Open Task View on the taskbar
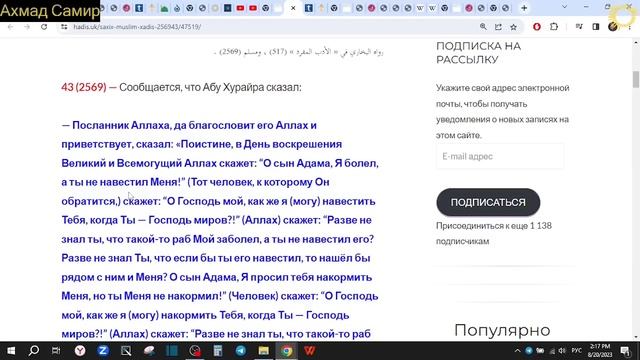 [56, 351]
